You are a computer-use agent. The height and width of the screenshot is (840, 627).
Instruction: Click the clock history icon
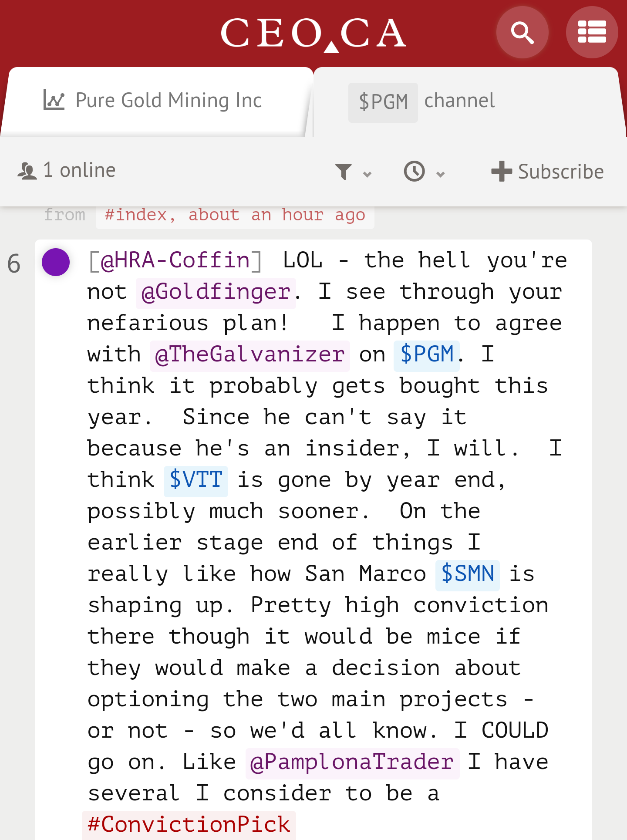414,171
